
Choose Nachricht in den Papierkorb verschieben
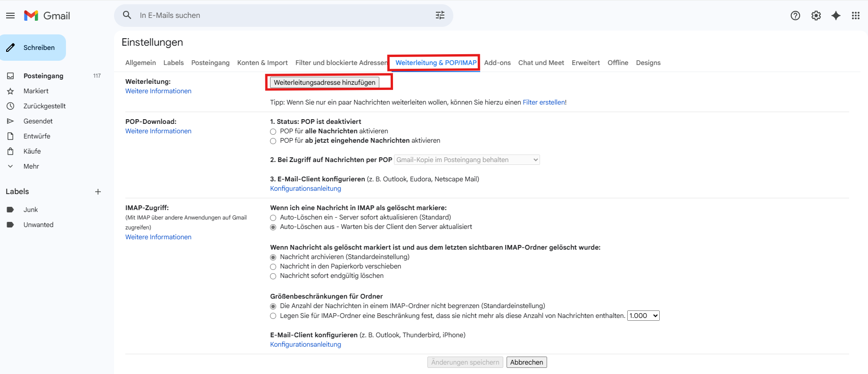tap(273, 267)
